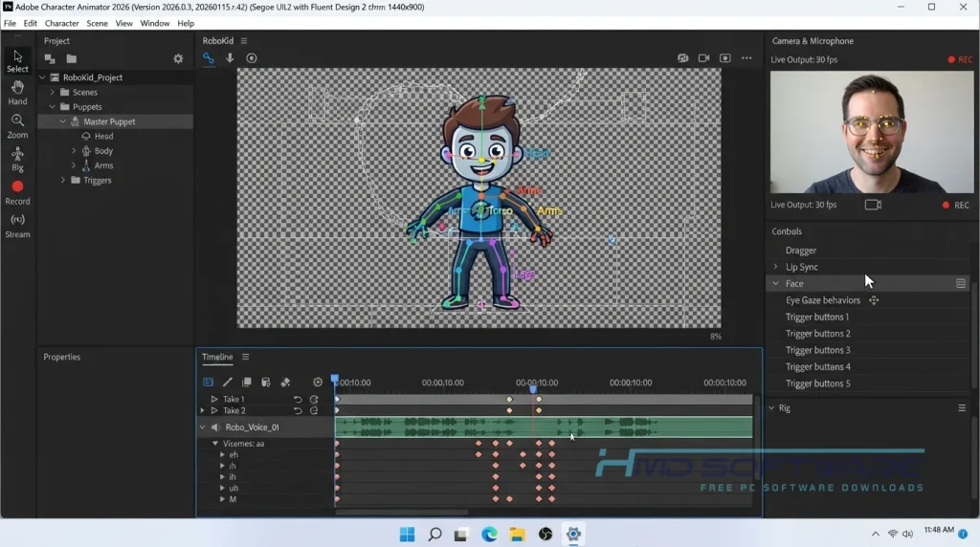Select the blue bone rig icon

point(208,58)
